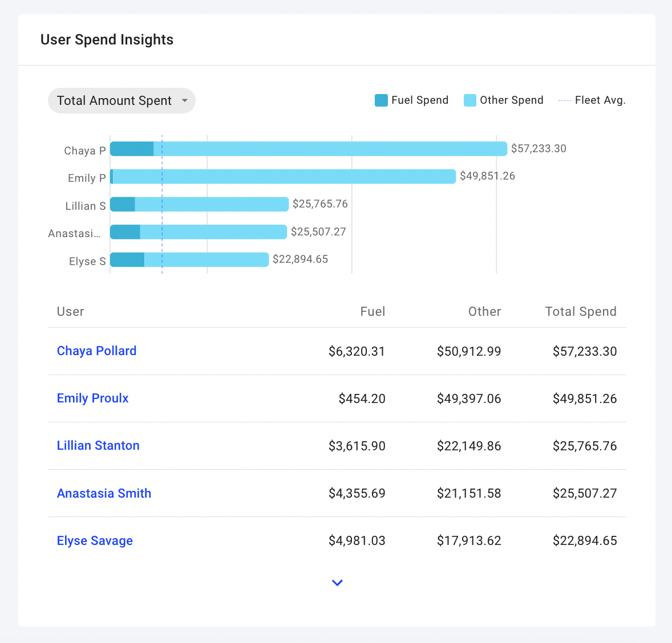Screen dimensions: 672x643
Task: Click the $57,233.30 bar value label
Action: pos(538,149)
